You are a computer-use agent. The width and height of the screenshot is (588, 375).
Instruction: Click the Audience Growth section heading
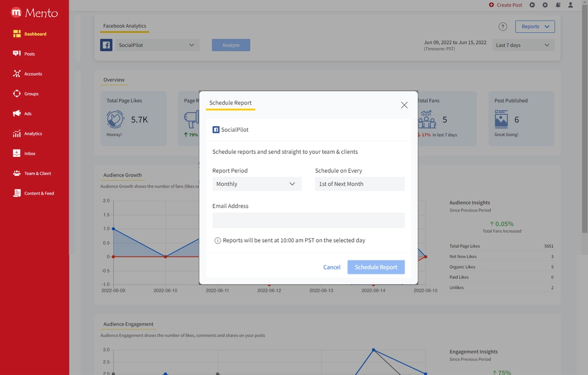click(x=122, y=175)
